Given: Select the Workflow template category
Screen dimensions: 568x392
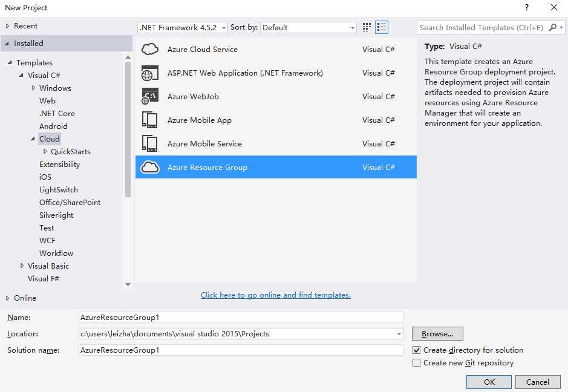Looking at the screenshot, I should pyautogui.click(x=56, y=253).
